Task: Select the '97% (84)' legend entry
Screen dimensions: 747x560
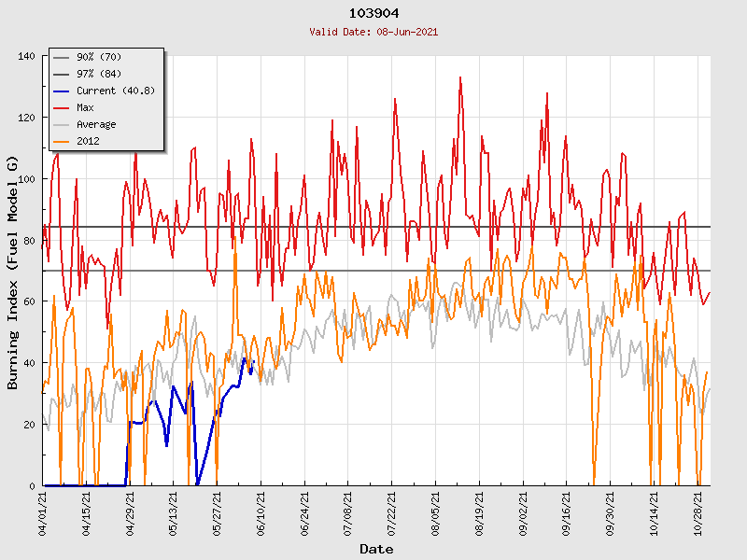Action: point(99,75)
